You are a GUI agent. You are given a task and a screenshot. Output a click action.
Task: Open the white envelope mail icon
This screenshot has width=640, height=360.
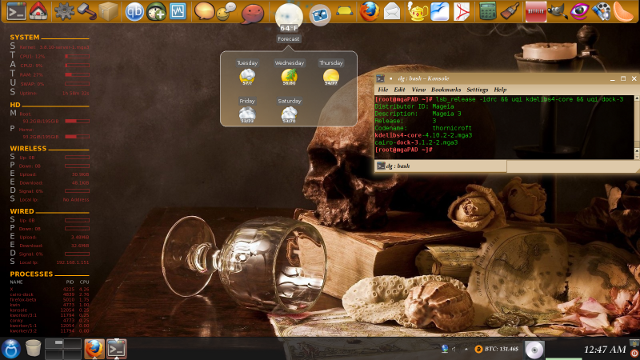pyautogui.click(x=392, y=11)
